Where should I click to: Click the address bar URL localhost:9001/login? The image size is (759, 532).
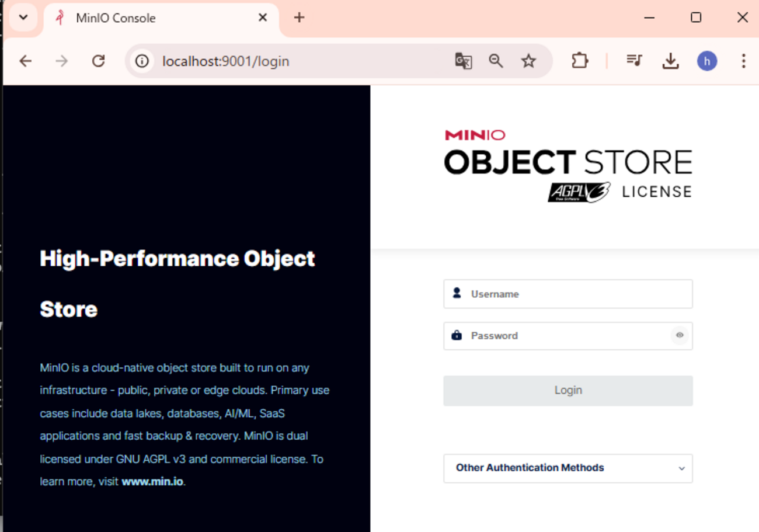click(x=225, y=61)
